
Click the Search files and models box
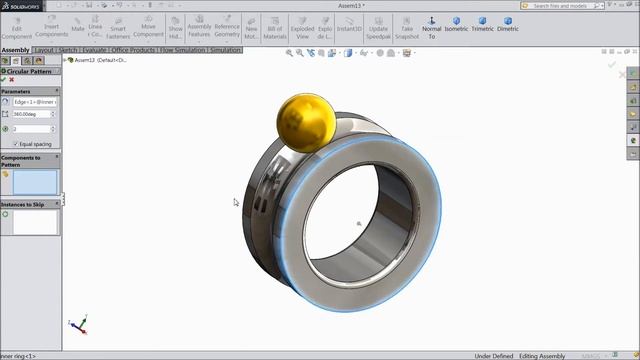point(562,6)
